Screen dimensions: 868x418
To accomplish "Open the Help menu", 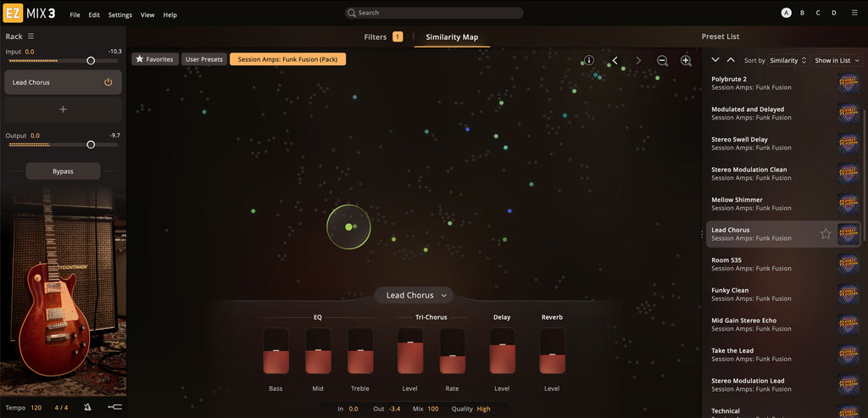I will [170, 15].
